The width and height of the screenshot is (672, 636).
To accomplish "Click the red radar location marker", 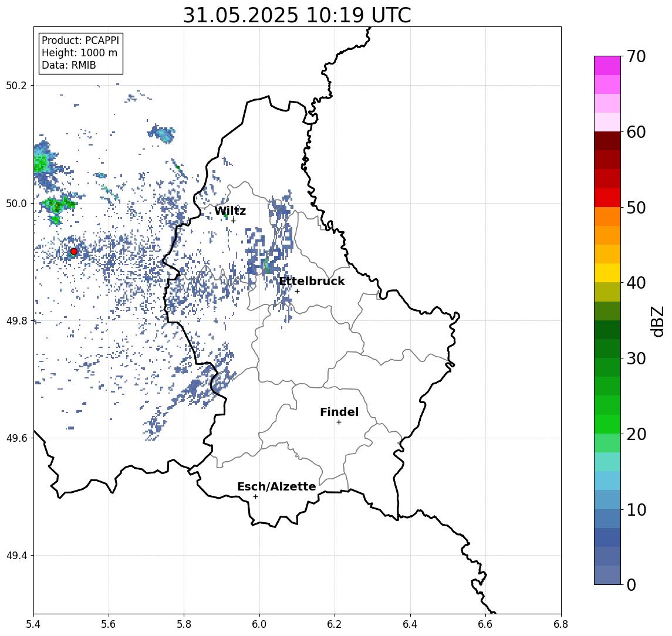I will tap(74, 252).
